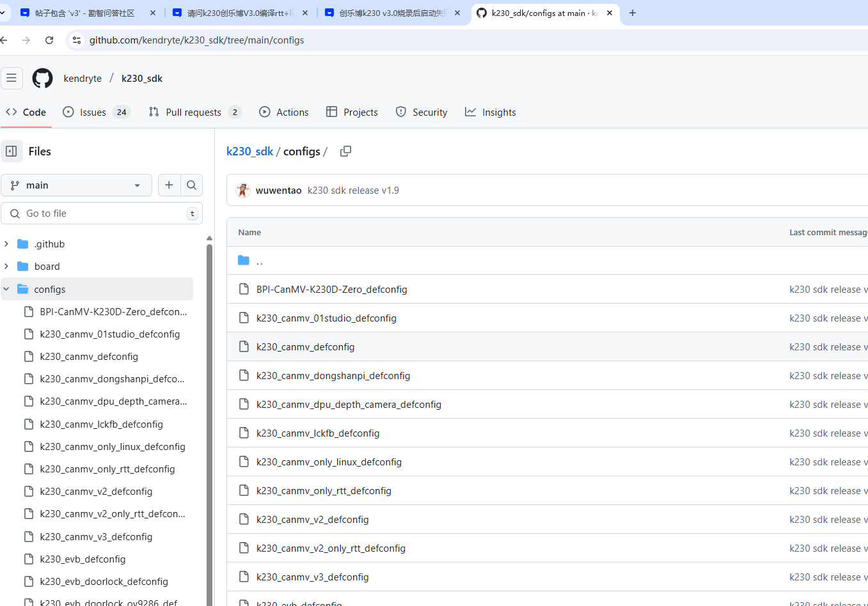Open the GitHub hamburger navigation menu
This screenshot has height=606, width=868.
pos(12,78)
